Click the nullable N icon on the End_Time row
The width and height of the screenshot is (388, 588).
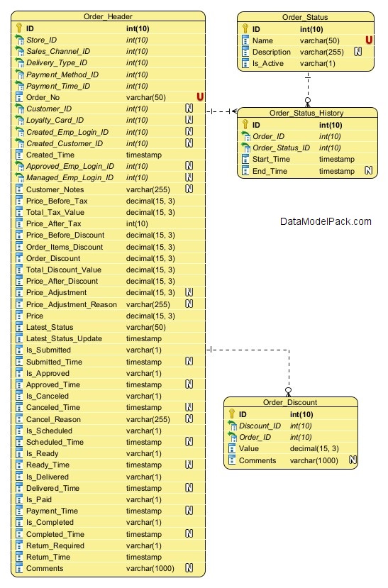point(369,171)
